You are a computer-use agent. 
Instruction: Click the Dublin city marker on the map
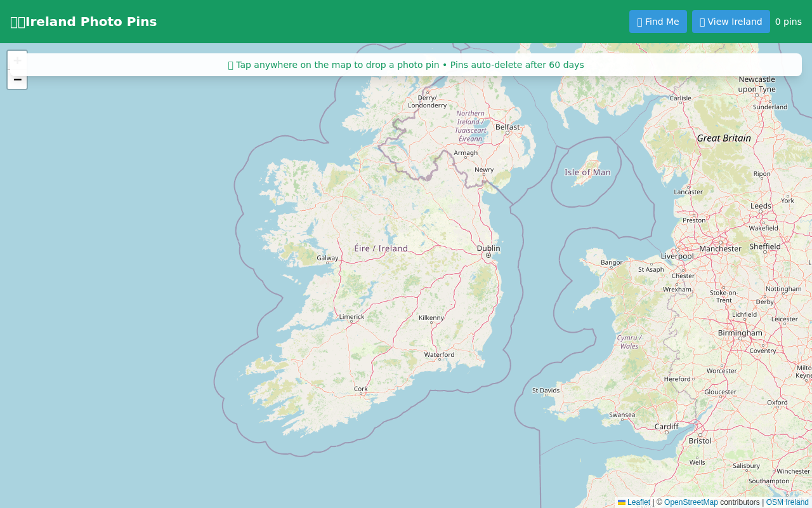point(488,254)
